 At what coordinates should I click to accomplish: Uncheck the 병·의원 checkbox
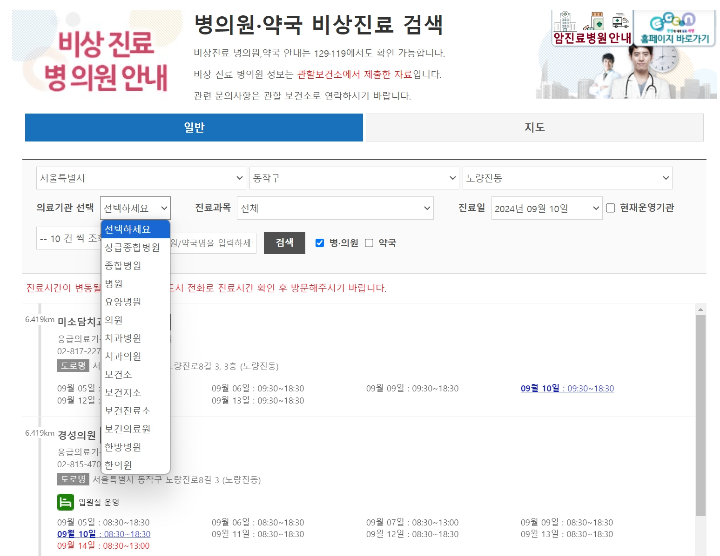pos(320,243)
